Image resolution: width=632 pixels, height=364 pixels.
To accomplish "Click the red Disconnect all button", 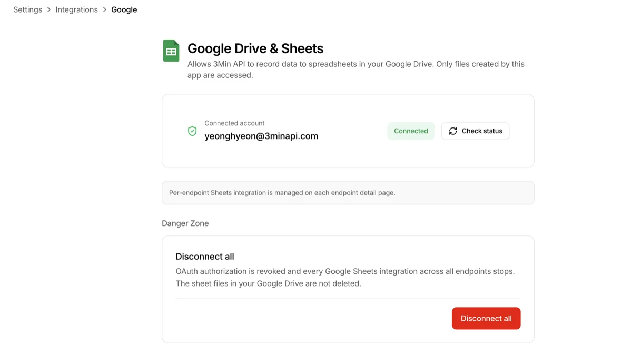I will pos(486,318).
